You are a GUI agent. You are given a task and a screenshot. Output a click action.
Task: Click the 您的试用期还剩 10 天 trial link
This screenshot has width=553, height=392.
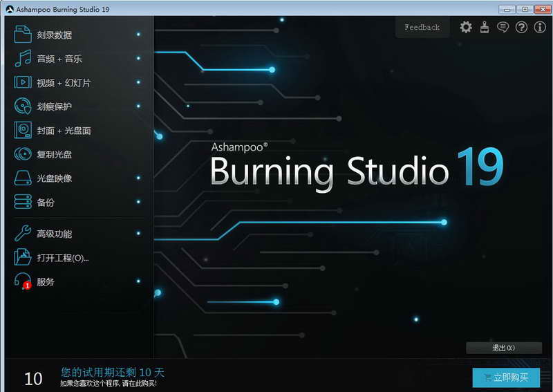113,372
